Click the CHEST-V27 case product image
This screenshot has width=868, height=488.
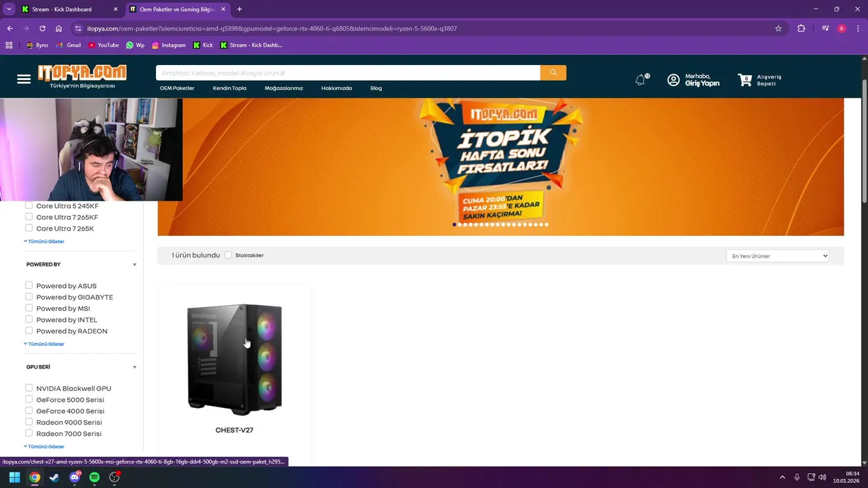(x=235, y=358)
